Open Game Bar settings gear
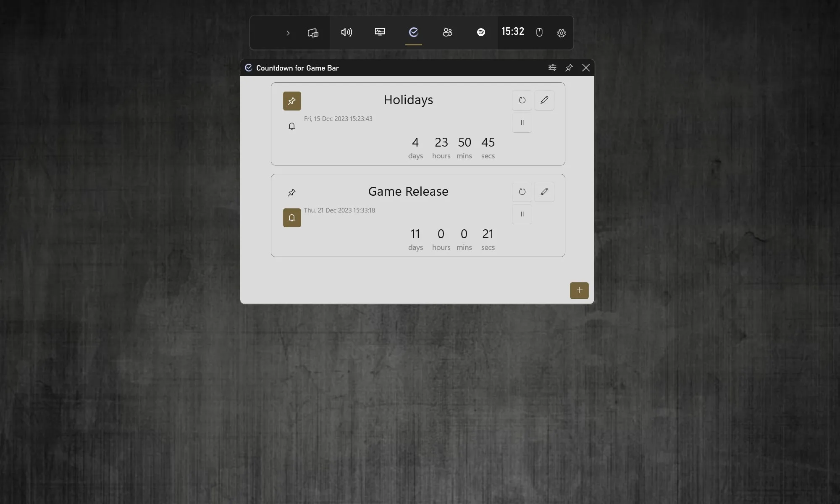Screen dimensions: 840x504 562,33
